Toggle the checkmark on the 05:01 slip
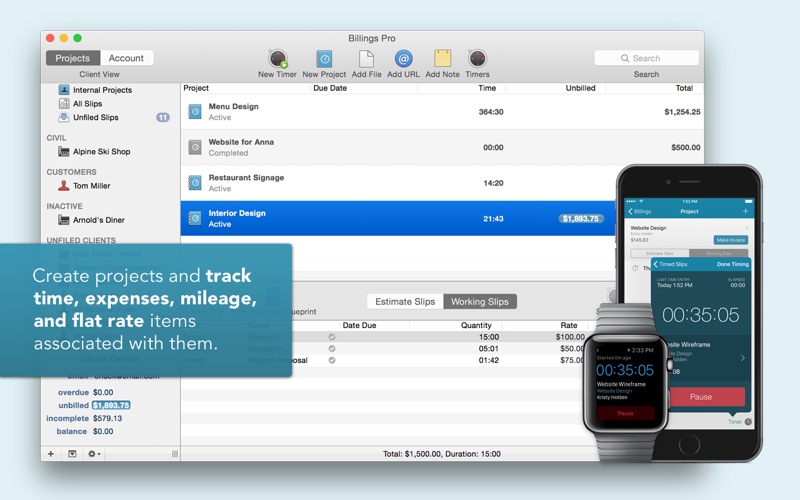Image resolution: width=800 pixels, height=500 pixels. [332, 348]
